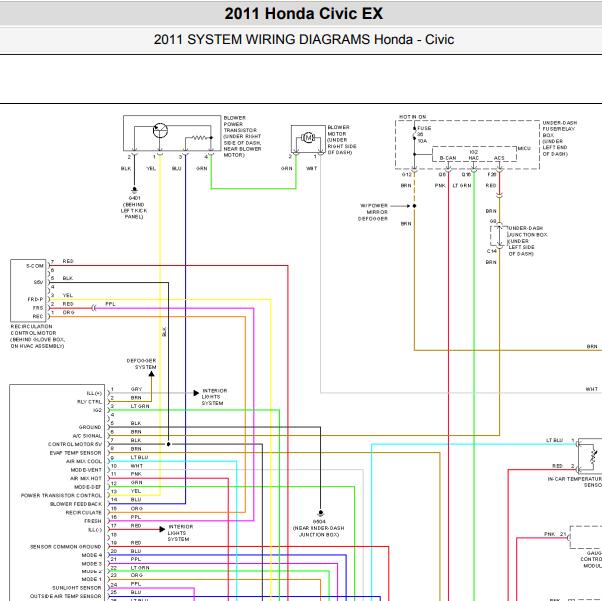This screenshot has height=601, width=602.
Task: Click the 'AIR MIX COOL' pin label
Action: pyautogui.click(x=84, y=461)
